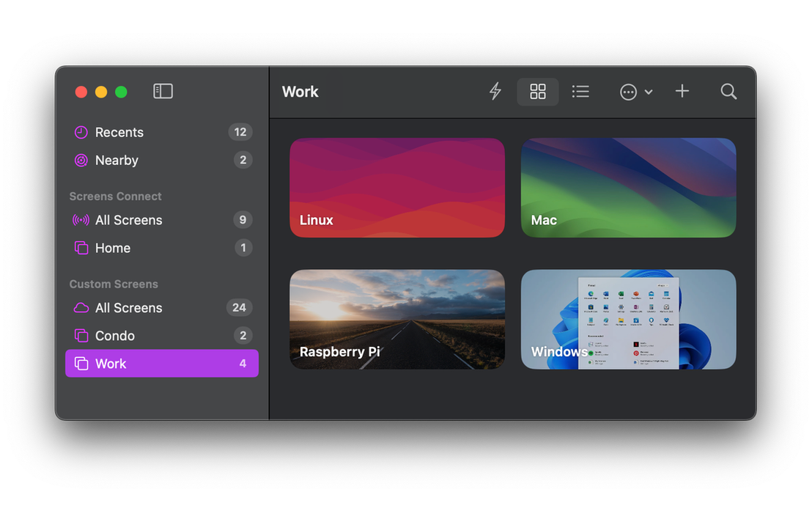The width and height of the screenshot is (812, 522).
Task: Select Nearby in the sidebar
Action: 162,160
